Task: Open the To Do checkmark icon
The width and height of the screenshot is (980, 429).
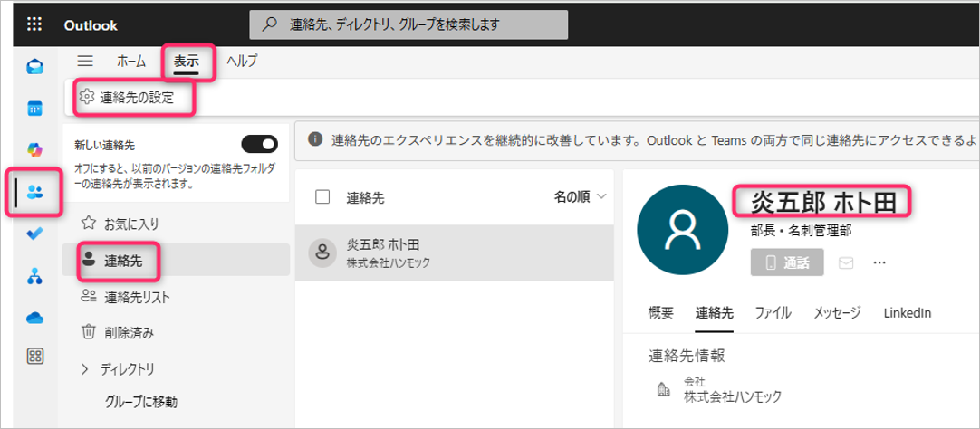Action: point(34,234)
